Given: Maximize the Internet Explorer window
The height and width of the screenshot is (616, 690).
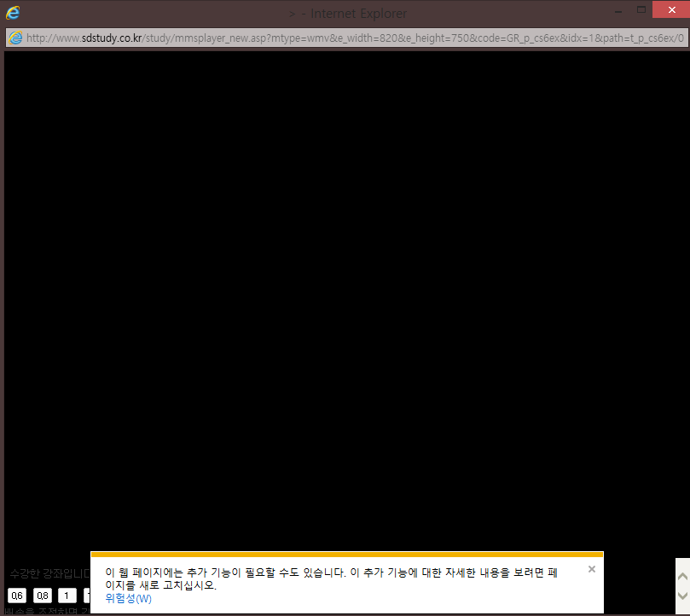Looking at the screenshot, I should (641, 9).
